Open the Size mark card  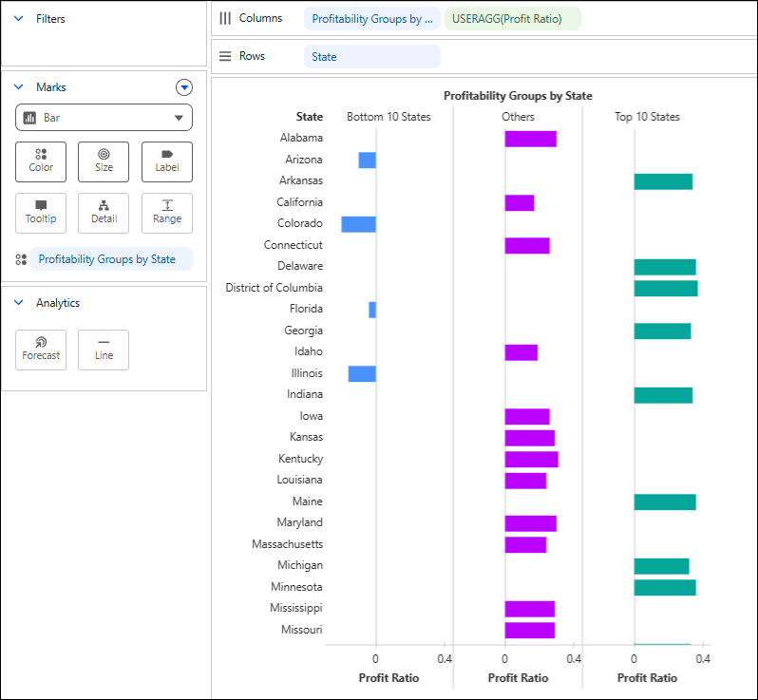point(104,162)
